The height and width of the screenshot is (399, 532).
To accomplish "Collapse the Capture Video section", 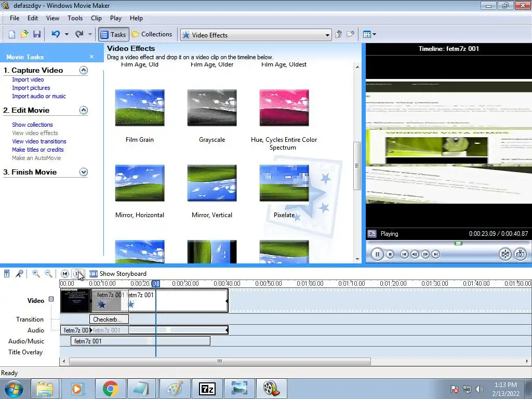I will coord(84,70).
